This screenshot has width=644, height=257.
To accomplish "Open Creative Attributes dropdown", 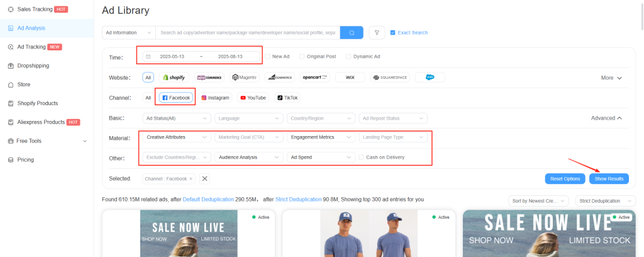I will tap(177, 137).
